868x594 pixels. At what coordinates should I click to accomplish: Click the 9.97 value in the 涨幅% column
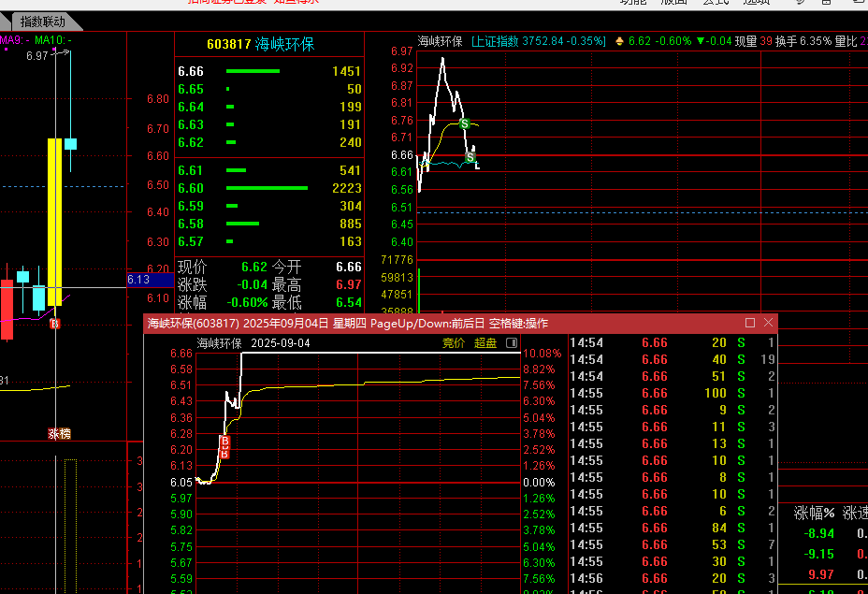pos(821,574)
